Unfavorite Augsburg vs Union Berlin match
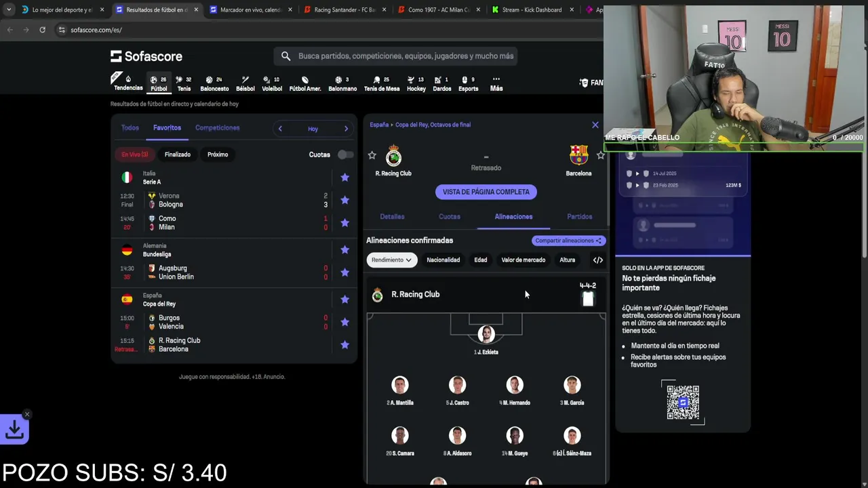868x488 pixels. [344, 272]
